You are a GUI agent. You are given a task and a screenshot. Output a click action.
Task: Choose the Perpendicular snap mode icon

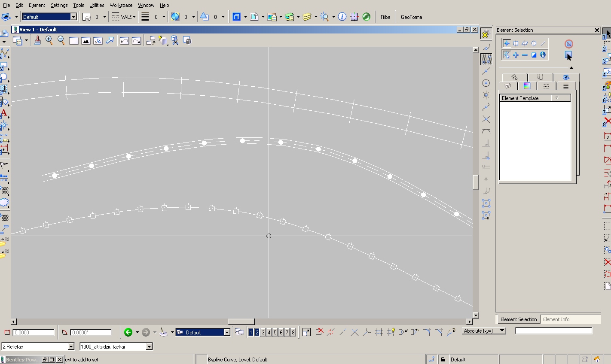pyautogui.click(x=486, y=143)
